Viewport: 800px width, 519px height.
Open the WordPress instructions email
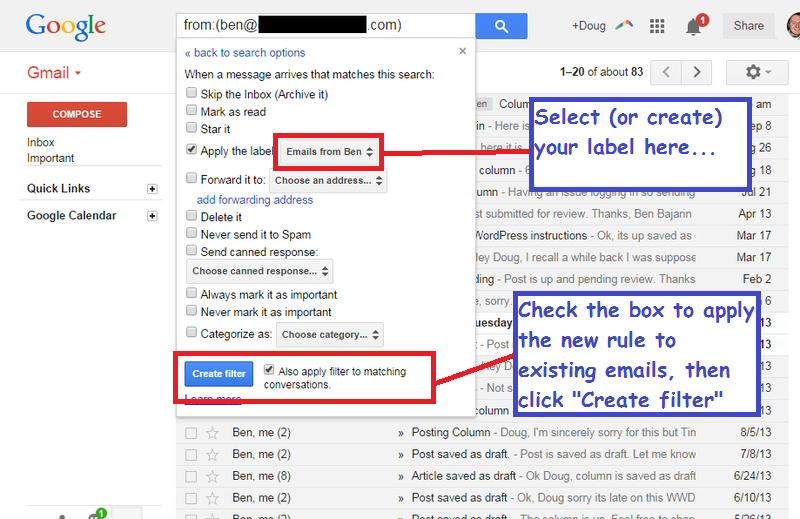pos(632,236)
